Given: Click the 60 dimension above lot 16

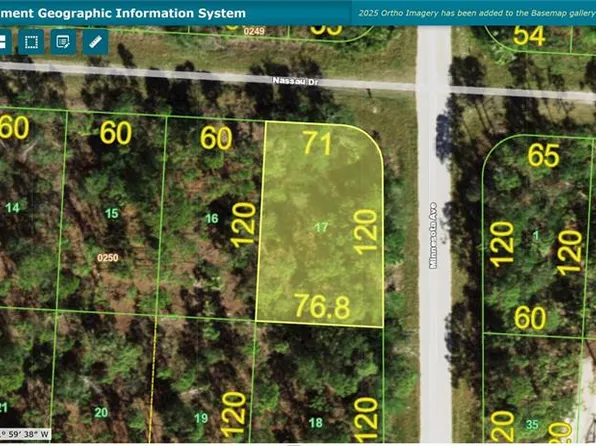Looking at the screenshot, I should click(x=216, y=138).
